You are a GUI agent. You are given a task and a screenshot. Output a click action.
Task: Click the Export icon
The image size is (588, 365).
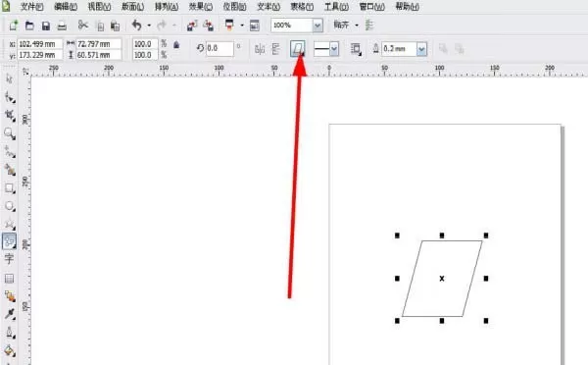tap(208, 26)
